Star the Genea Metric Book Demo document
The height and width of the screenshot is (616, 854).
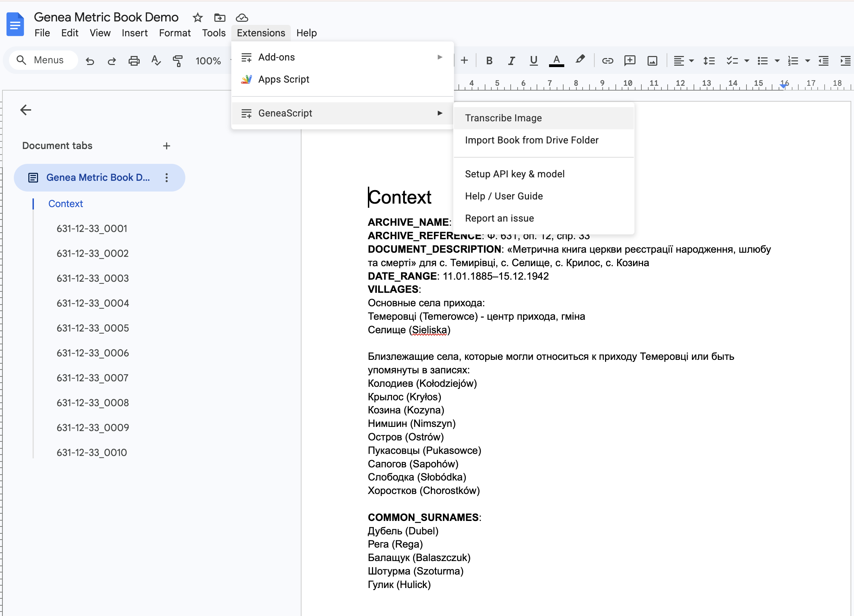(x=197, y=18)
